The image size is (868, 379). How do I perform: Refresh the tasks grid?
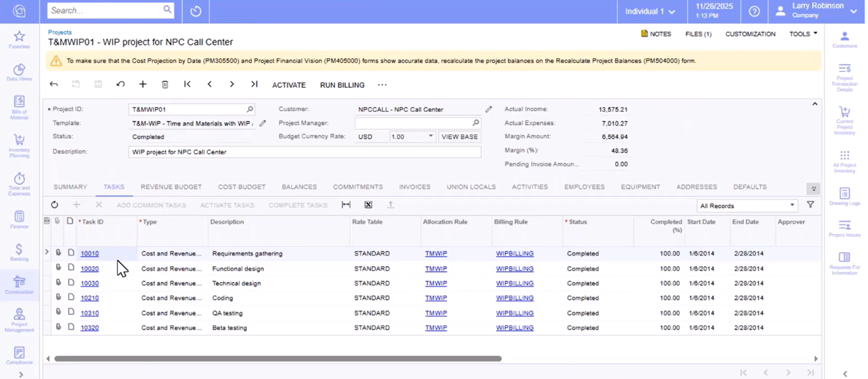pyautogui.click(x=55, y=205)
